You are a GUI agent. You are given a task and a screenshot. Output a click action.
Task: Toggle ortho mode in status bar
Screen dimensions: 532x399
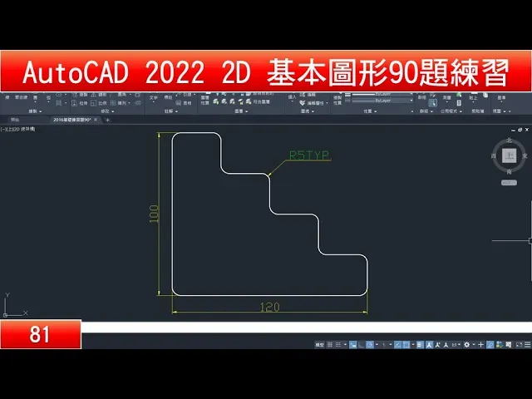(x=361, y=344)
